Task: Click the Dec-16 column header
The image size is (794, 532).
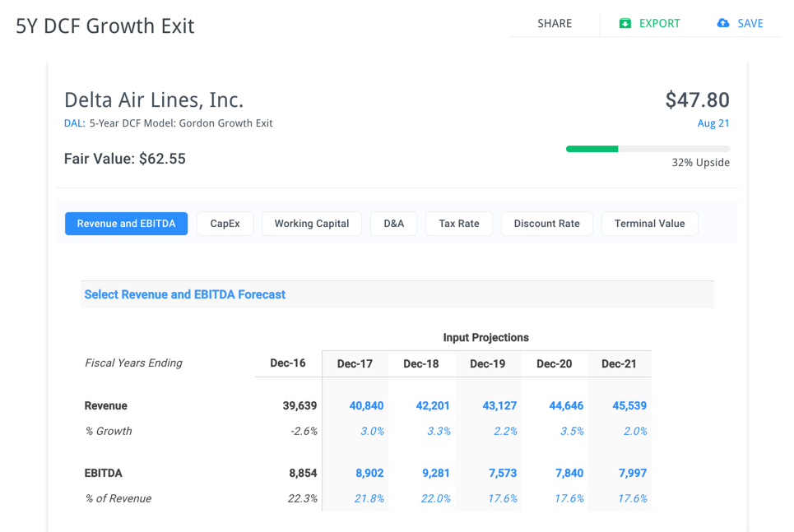Action: pos(288,363)
